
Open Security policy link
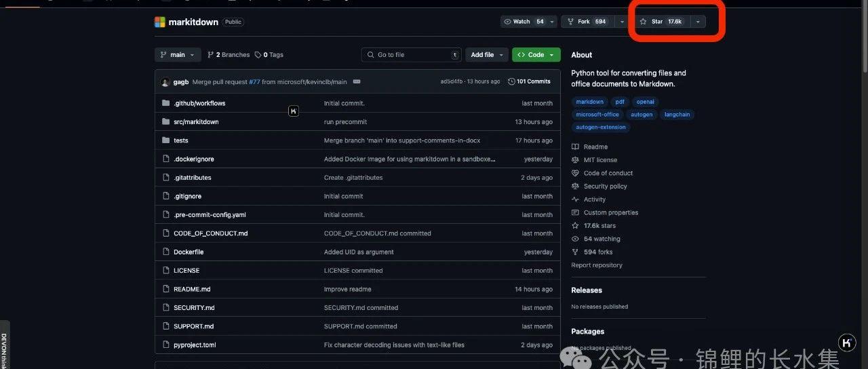[x=599, y=187]
